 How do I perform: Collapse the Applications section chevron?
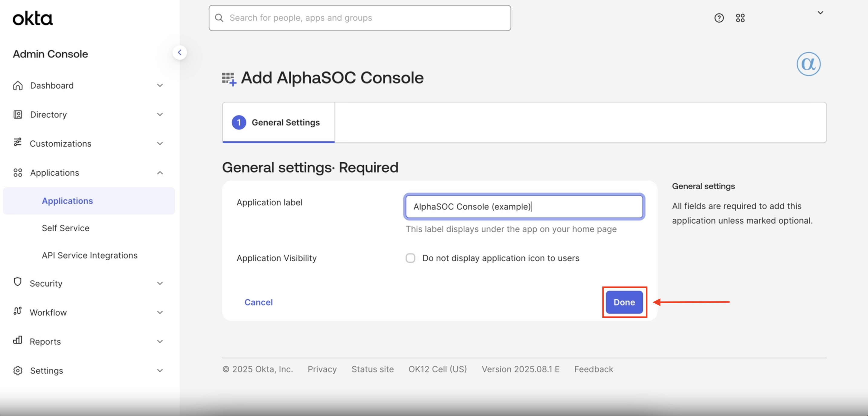pyautogui.click(x=160, y=173)
